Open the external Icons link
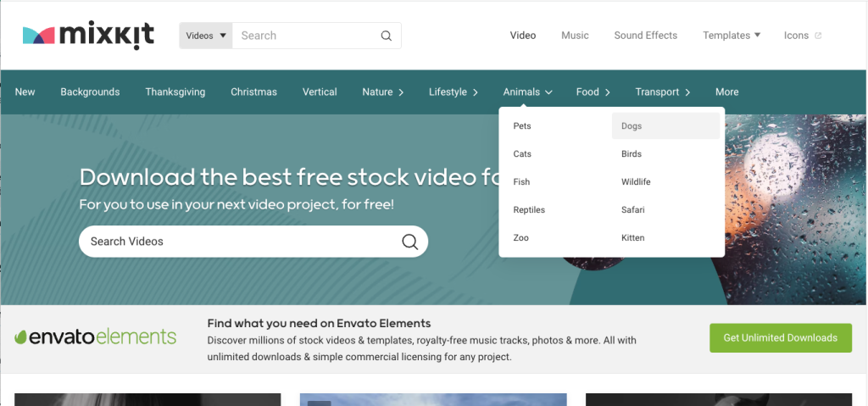 (802, 36)
